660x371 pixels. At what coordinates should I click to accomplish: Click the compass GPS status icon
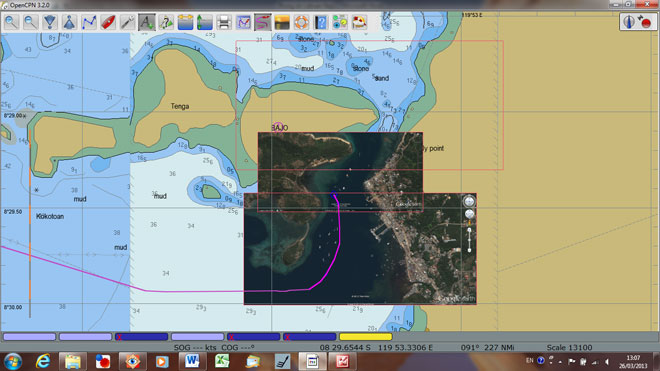point(629,22)
